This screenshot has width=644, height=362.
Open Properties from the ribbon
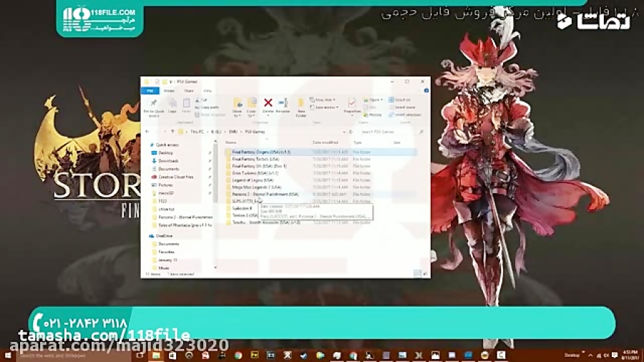[x=351, y=105]
